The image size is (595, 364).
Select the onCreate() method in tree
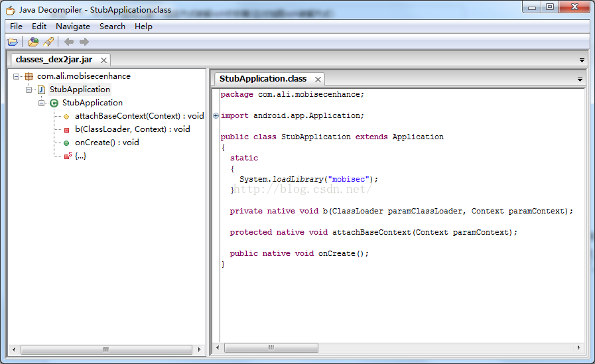pyautogui.click(x=107, y=143)
